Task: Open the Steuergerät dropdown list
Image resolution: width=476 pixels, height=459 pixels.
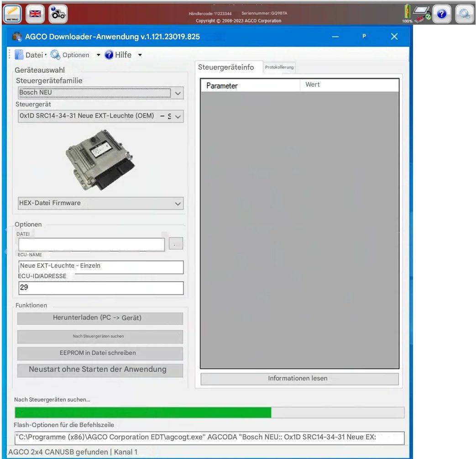Action: point(100,116)
